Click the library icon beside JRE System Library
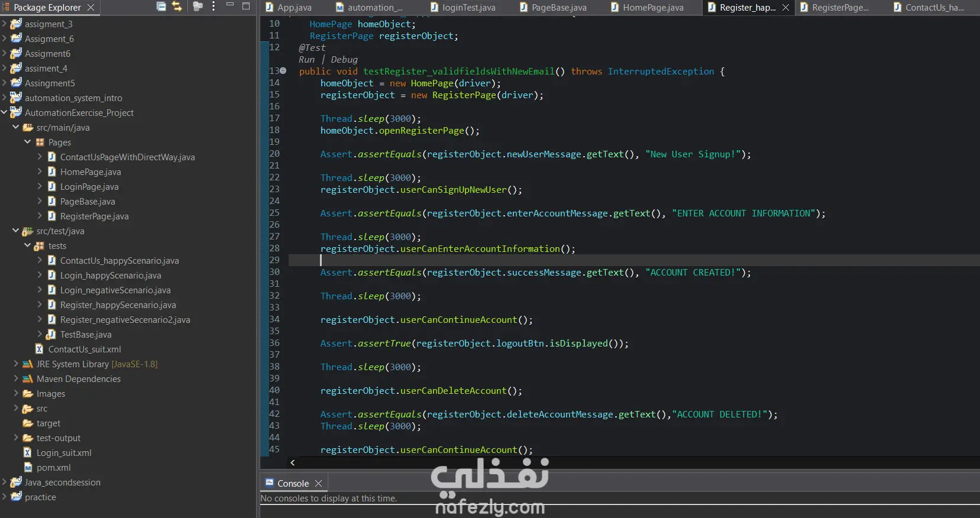This screenshot has height=518, width=980. pos(28,364)
